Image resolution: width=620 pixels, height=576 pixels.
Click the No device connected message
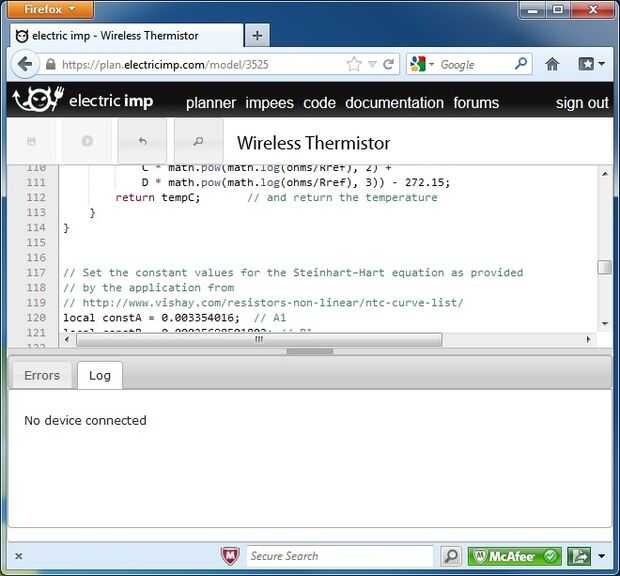85,420
